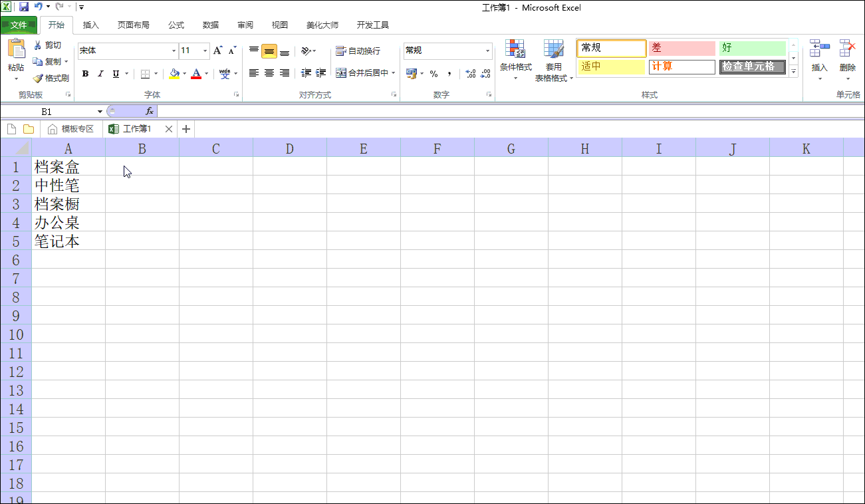Open the font name dropdown (宋体)
Screen dimensions: 865x504
coord(174,51)
